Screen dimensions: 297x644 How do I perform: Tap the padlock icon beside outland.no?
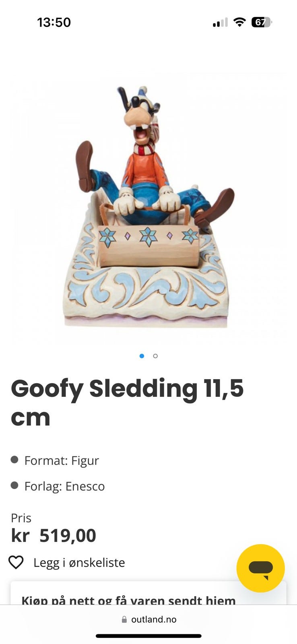click(x=124, y=619)
